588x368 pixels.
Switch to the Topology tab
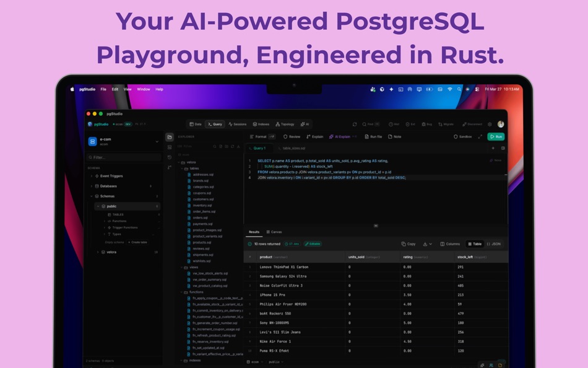coord(285,125)
